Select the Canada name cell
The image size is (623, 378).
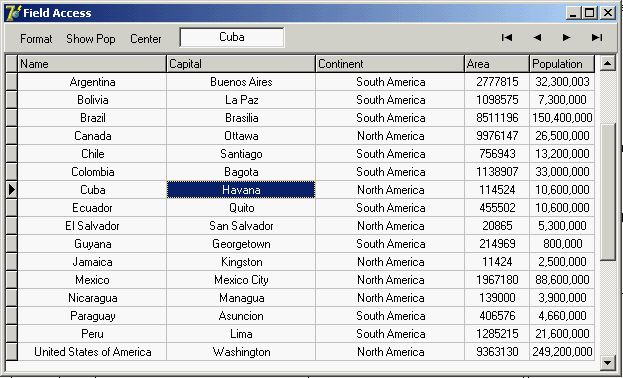point(92,136)
